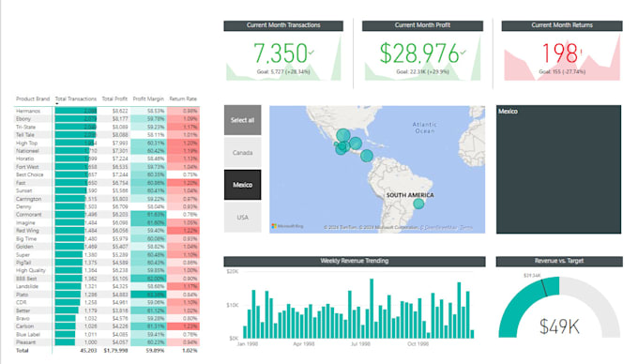This screenshot has height=364, width=638.
Task: Filter by Canada
Action: point(242,153)
